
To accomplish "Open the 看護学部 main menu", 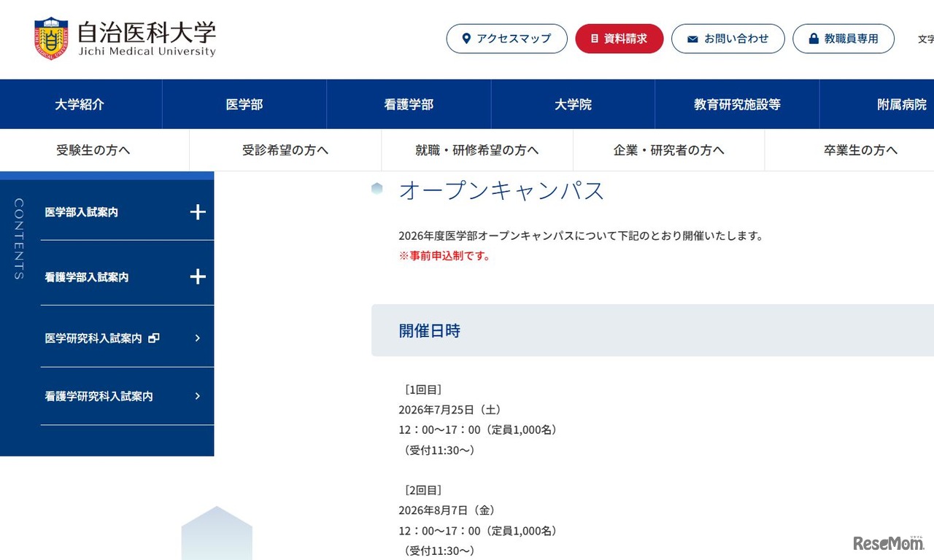I will coord(409,104).
